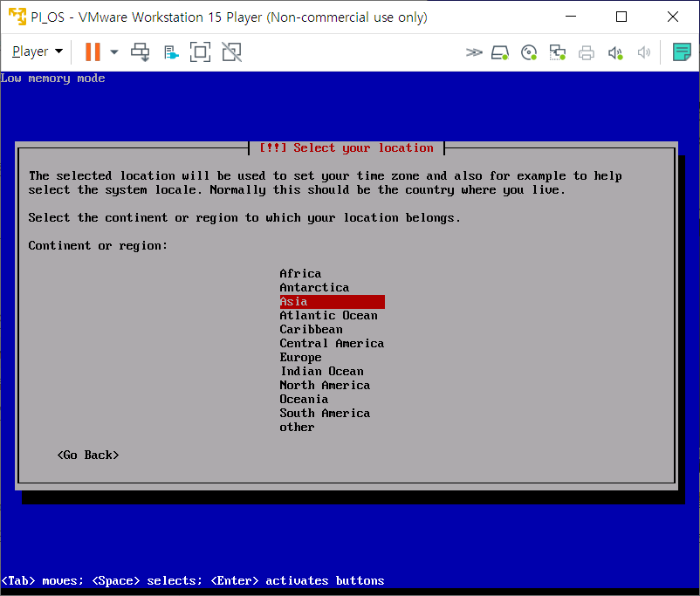
Task: Click the CD/DVD drive device icon
Action: 529,52
